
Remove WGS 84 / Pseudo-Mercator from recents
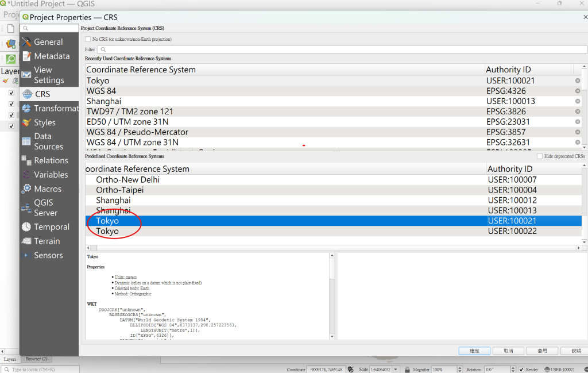tap(578, 132)
